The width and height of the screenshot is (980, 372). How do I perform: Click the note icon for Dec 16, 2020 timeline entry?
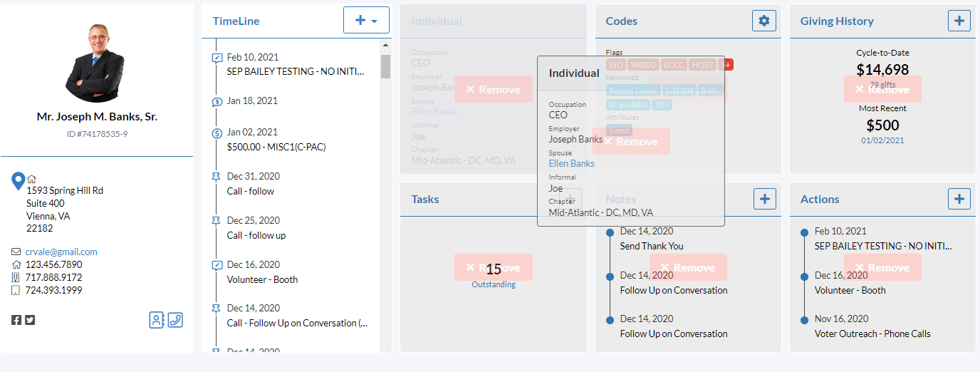pyautogui.click(x=217, y=265)
